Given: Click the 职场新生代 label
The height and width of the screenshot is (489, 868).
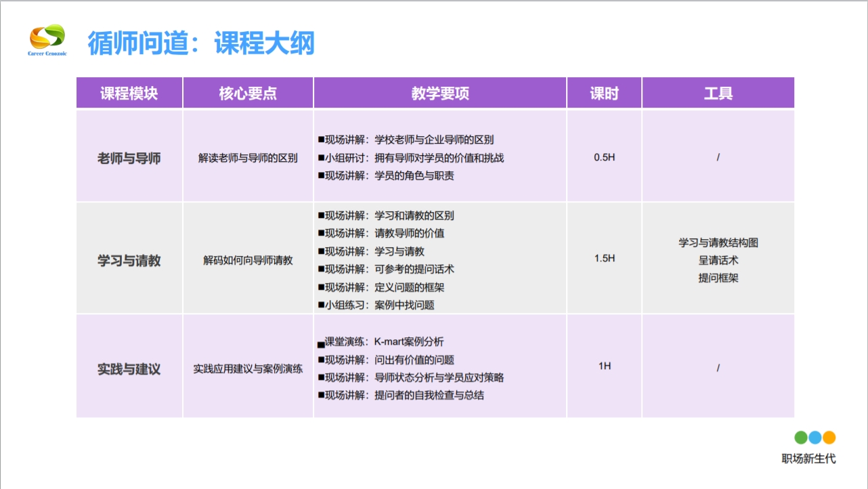Looking at the screenshot, I should tap(807, 457).
